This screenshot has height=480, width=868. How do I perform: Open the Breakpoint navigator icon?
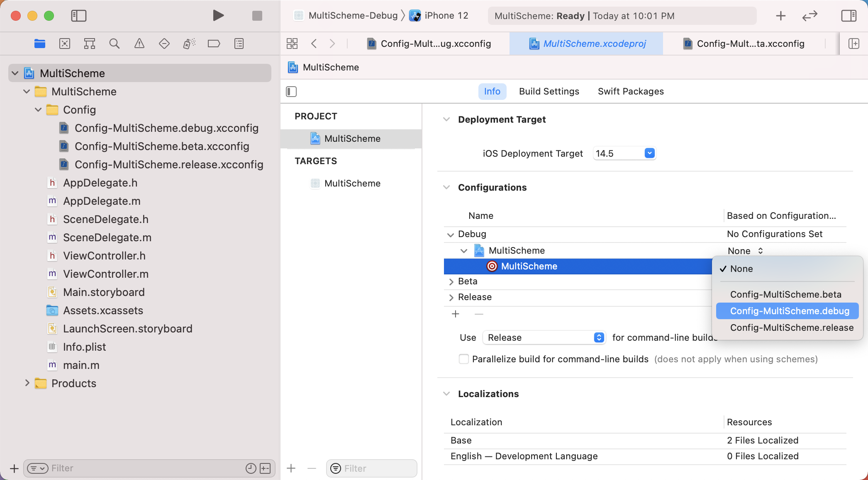click(x=214, y=44)
